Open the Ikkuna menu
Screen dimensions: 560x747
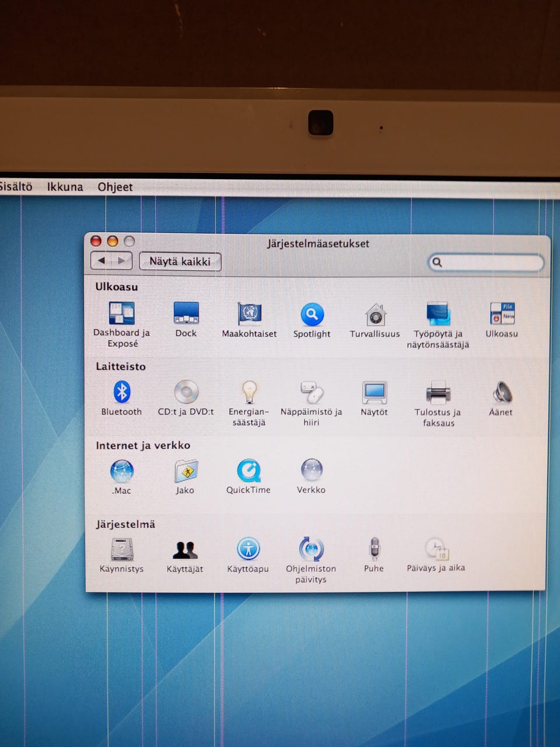tap(65, 187)
